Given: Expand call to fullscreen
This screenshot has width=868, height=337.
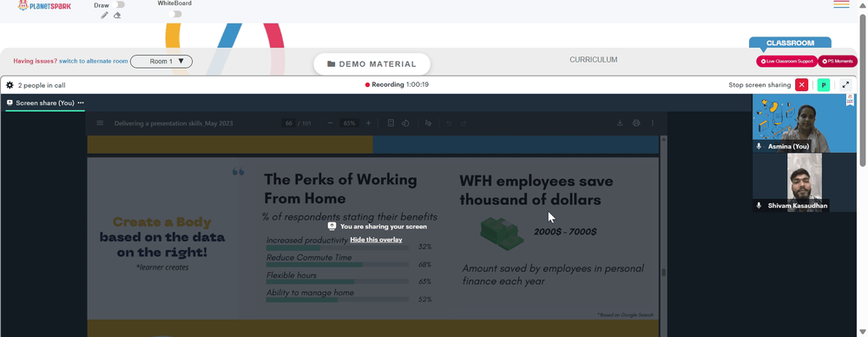Looking at the screenshot, I should pyautogui.click(x=845, y=85).
